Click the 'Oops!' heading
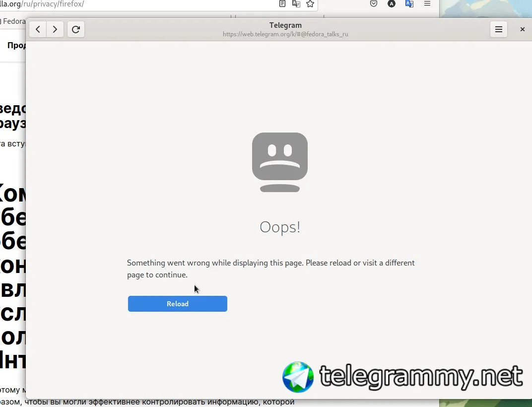The image size is (532, 407). (x=280, y=227)
